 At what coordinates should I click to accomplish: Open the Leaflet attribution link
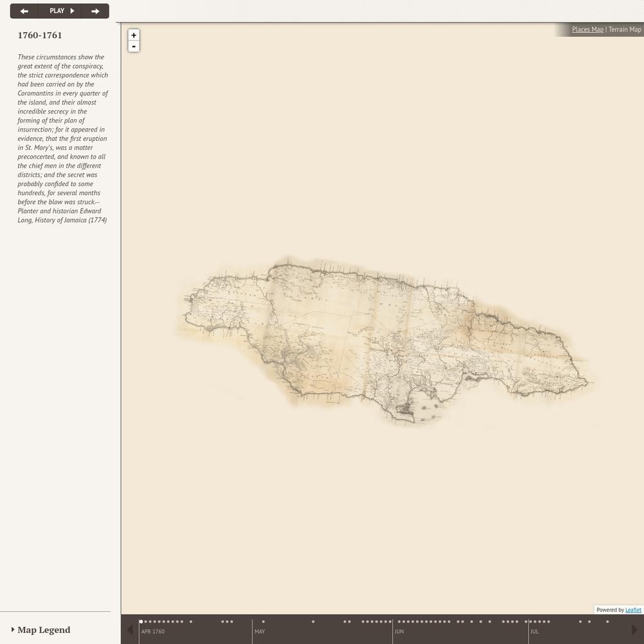pos(633,610)
